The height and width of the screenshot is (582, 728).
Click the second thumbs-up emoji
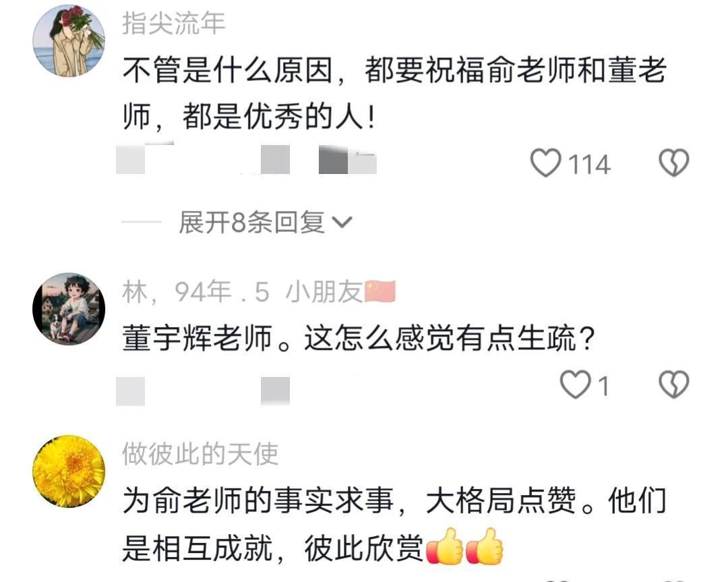[484, 546]
